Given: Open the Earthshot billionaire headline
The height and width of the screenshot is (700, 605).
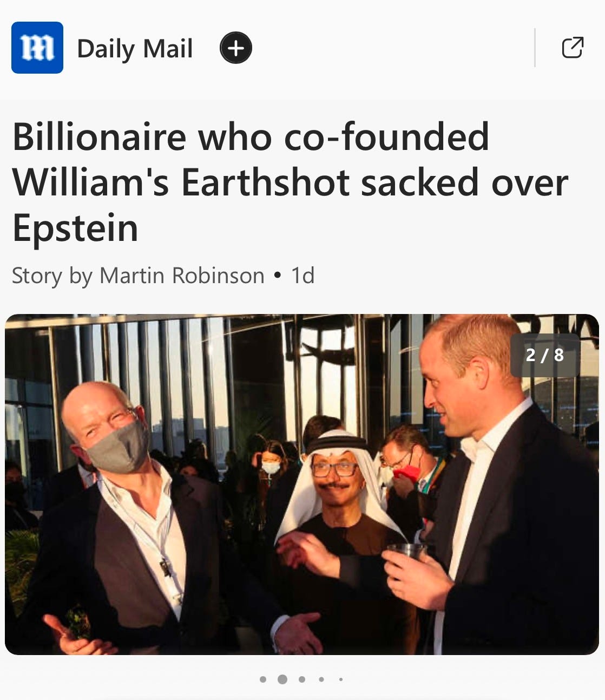Looking at the screenshot, I should tap(290, 182).
